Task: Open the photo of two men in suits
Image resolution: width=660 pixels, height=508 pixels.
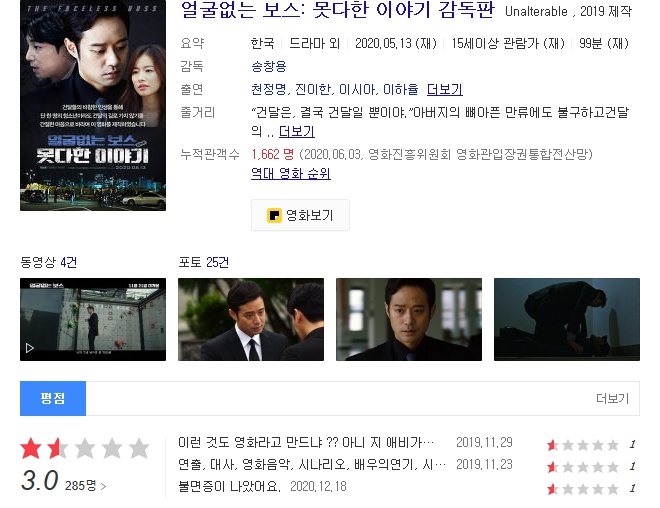Action: click(x=251, y=319)
